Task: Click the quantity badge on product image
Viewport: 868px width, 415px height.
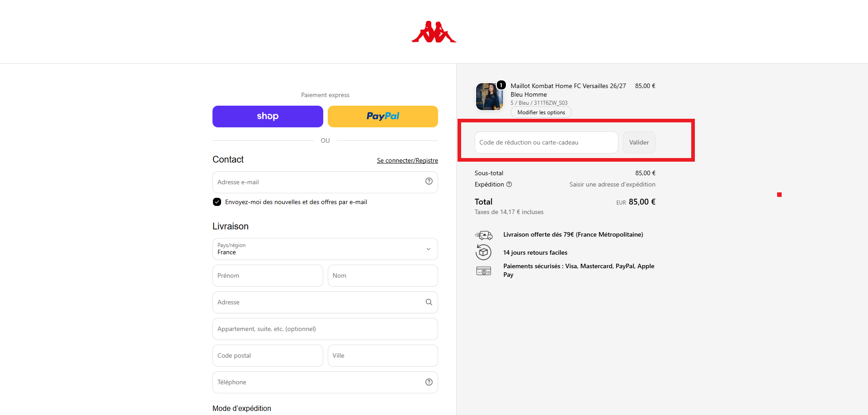Action: (501, 85)
